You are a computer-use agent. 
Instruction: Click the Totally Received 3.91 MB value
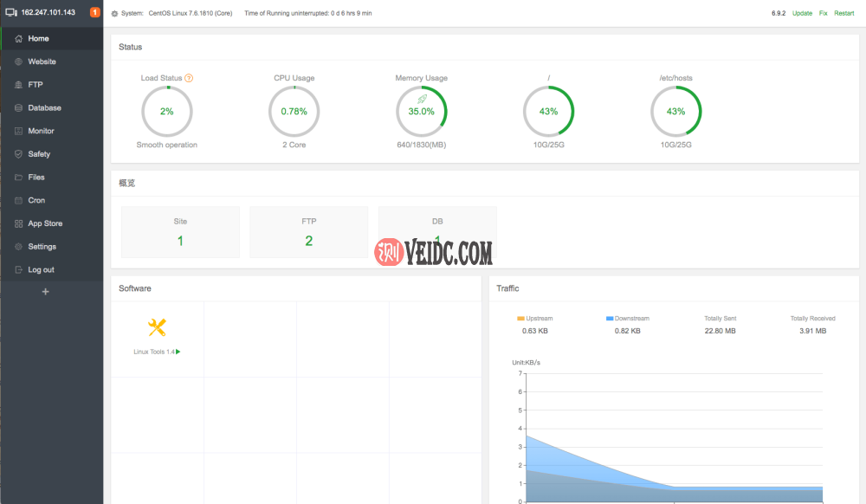coord(812,331)
